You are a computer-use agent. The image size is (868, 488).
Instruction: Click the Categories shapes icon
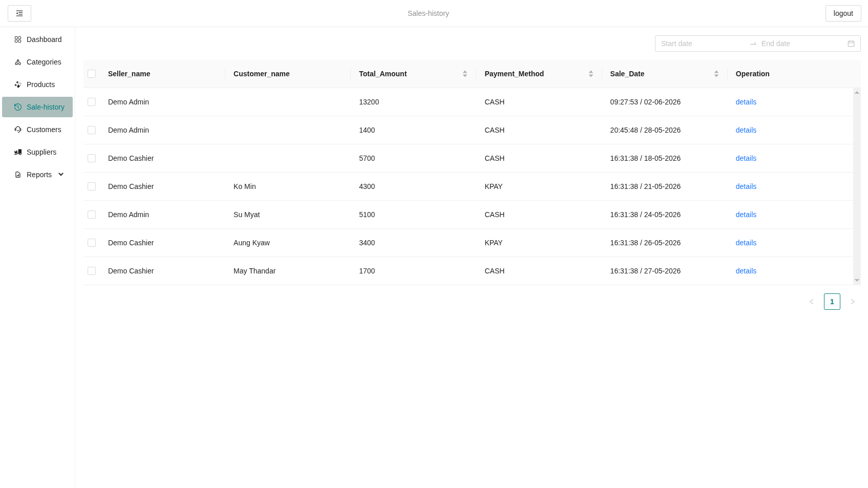(18, 62)
